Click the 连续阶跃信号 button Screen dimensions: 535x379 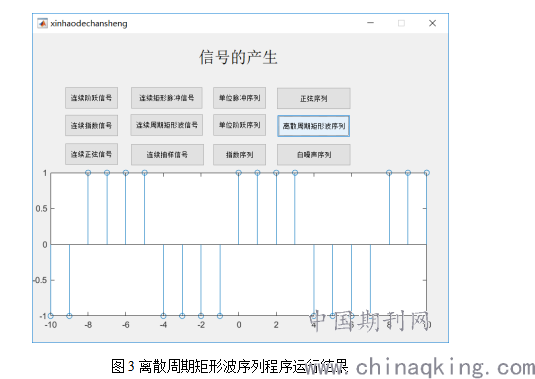[x=91, y=98]
